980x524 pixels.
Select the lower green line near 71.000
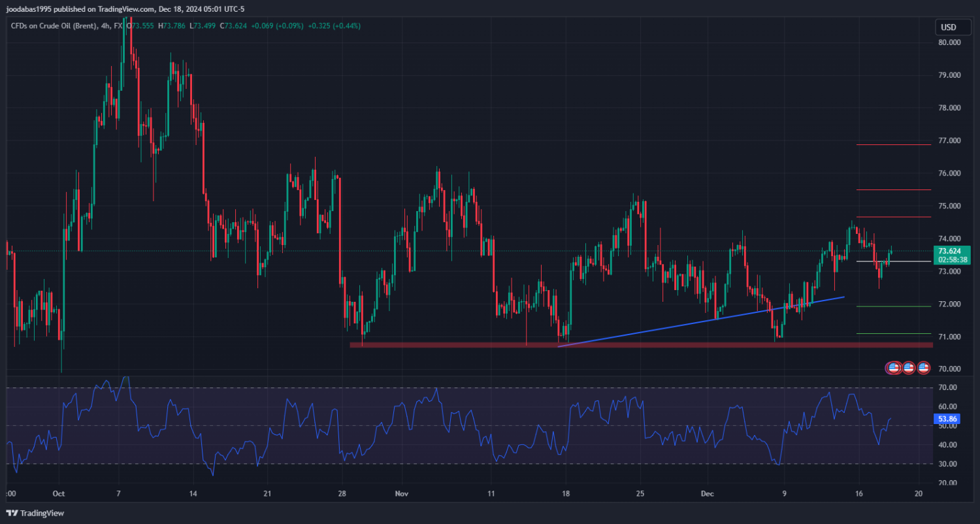tap(894, 333)
